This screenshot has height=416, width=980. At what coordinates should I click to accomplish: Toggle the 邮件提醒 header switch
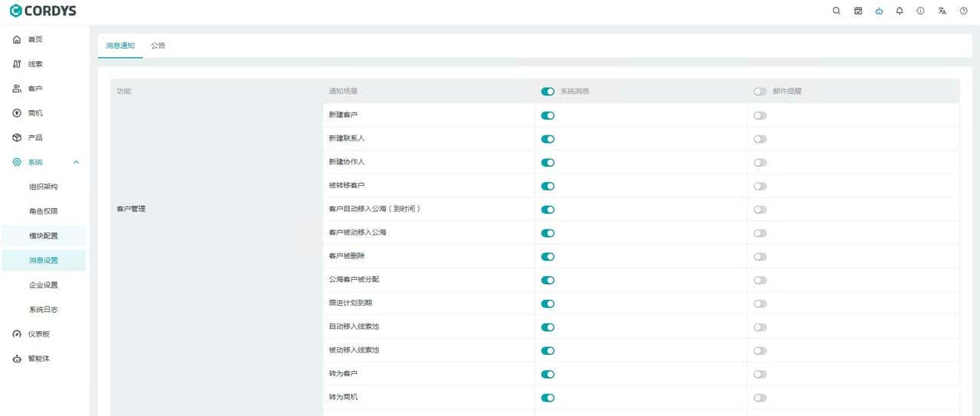click(759, 91)
